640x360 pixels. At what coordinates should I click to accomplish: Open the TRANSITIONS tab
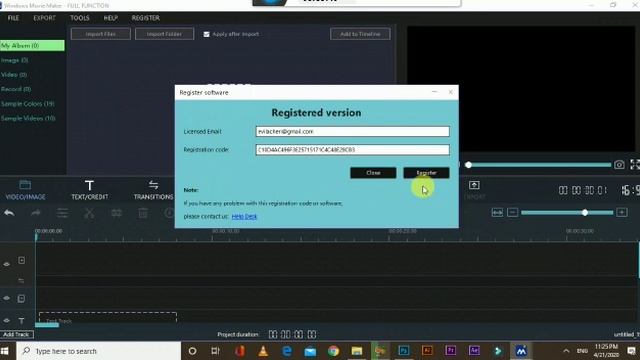click(x=153, y=190)
